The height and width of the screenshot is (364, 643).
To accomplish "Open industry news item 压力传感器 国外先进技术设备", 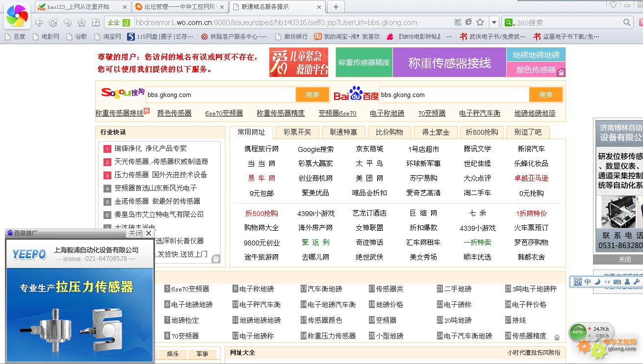I will 161,175.
